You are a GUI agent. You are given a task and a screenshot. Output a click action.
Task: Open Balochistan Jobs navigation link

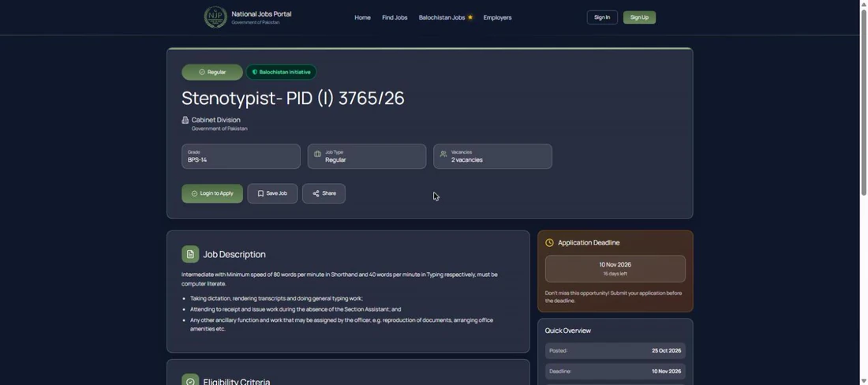[x=442, y=17]
